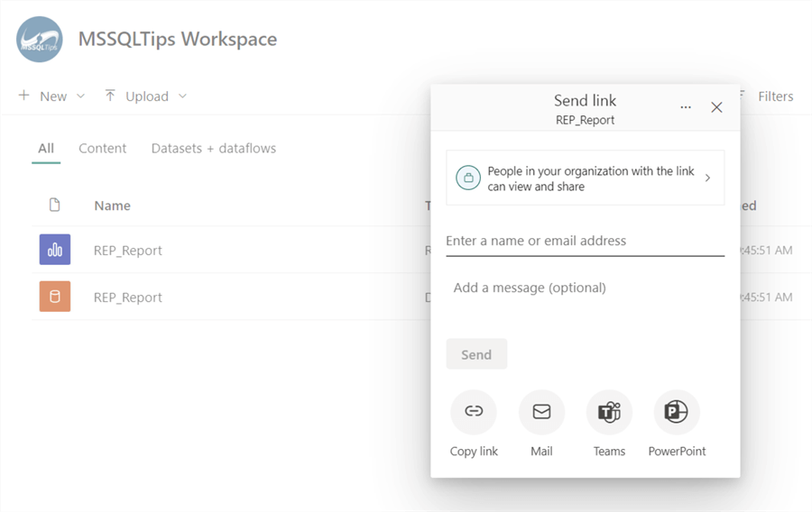Screen dimensions: 812x512
Task: Open the Filters option
Action: coord(775,96)
